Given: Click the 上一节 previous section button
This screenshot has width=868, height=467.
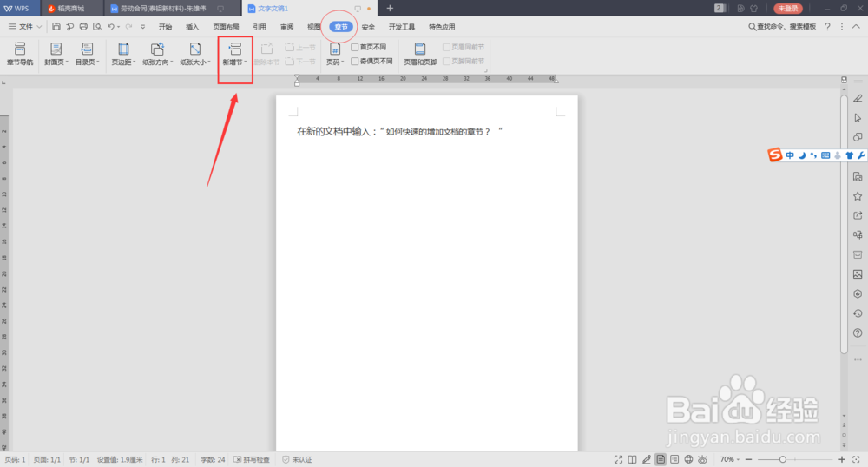Looking at the screenshot, I should (x=300, y=48).
